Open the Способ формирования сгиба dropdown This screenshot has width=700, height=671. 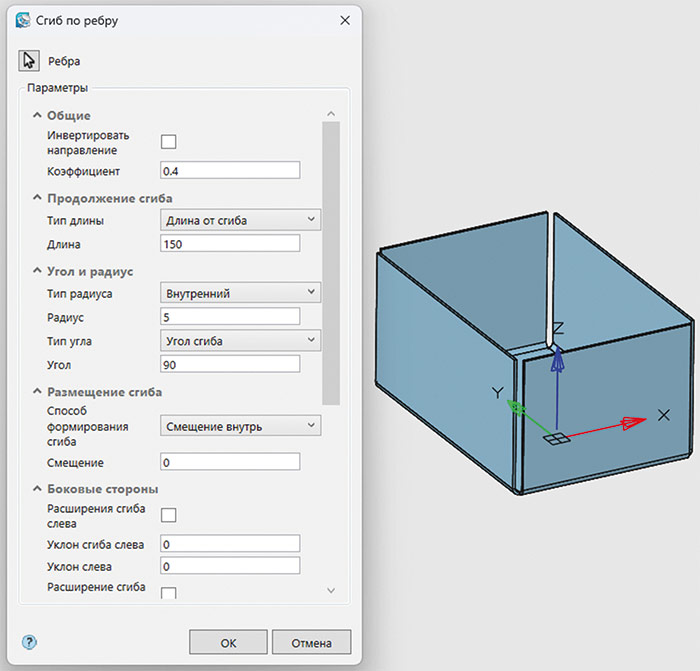pos(240,426)
